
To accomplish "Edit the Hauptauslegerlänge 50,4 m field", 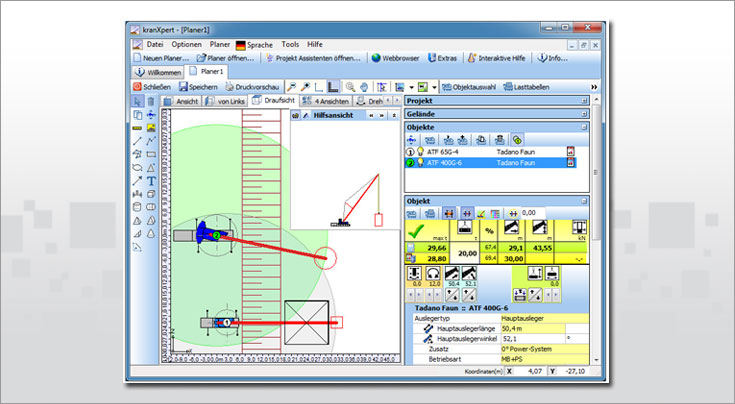I will tap(532, 329).
